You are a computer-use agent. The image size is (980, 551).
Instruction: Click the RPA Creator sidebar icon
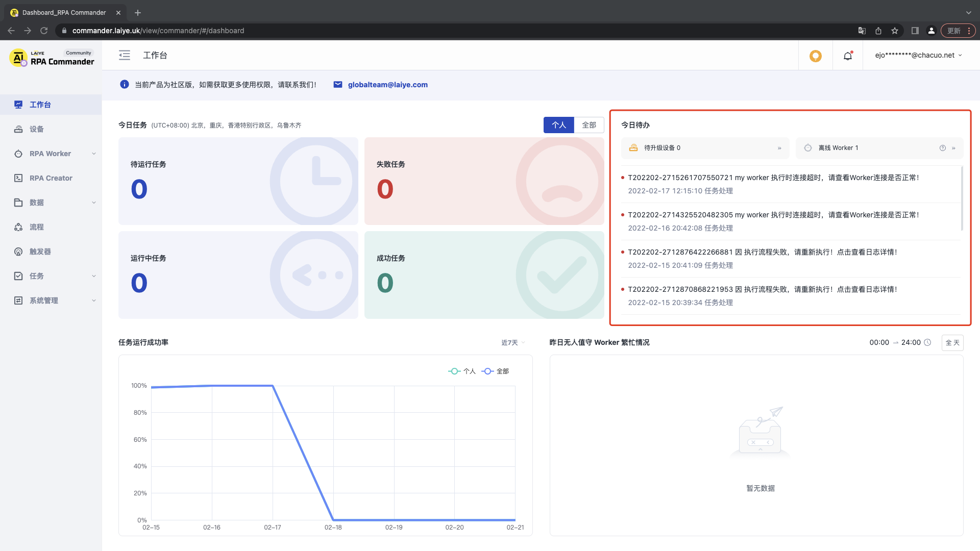click(x=18, y=178)
